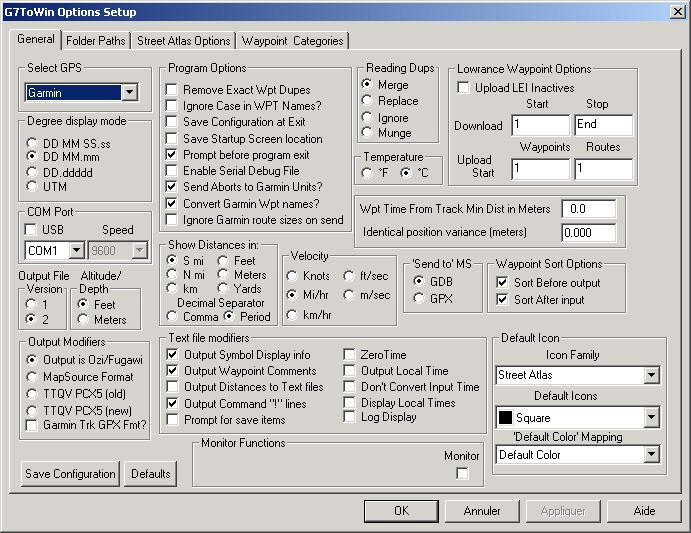Check Log Display option

[x=349, y=417]
